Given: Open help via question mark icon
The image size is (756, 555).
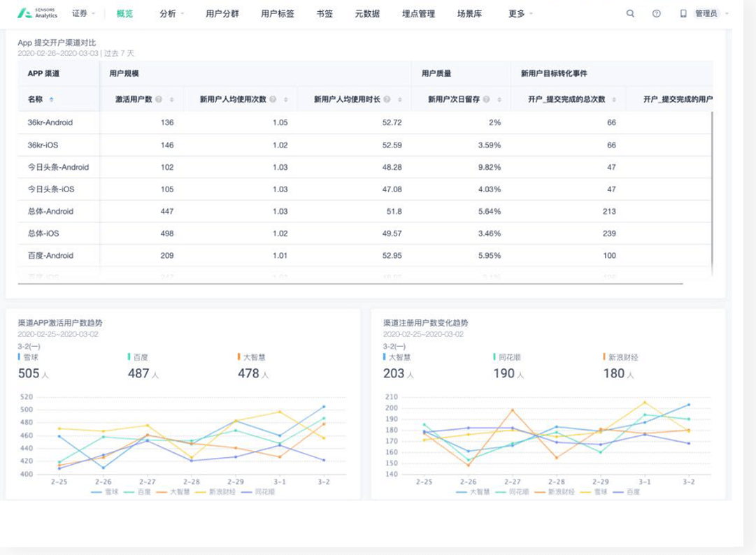Looking at the screenshot, I should pos(656,13).
